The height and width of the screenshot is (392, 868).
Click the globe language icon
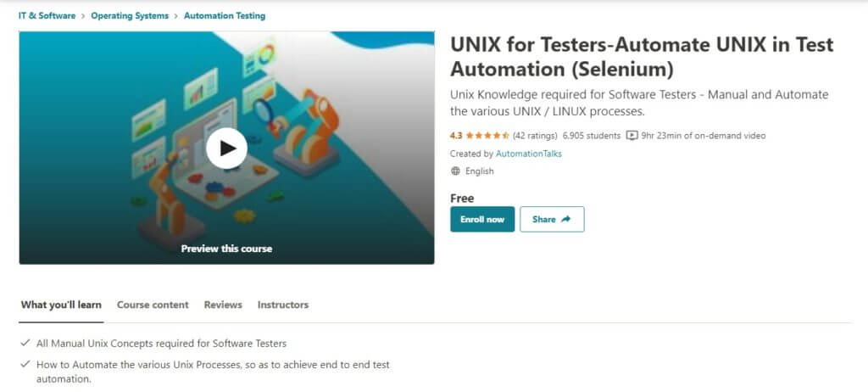pos(455,171)
